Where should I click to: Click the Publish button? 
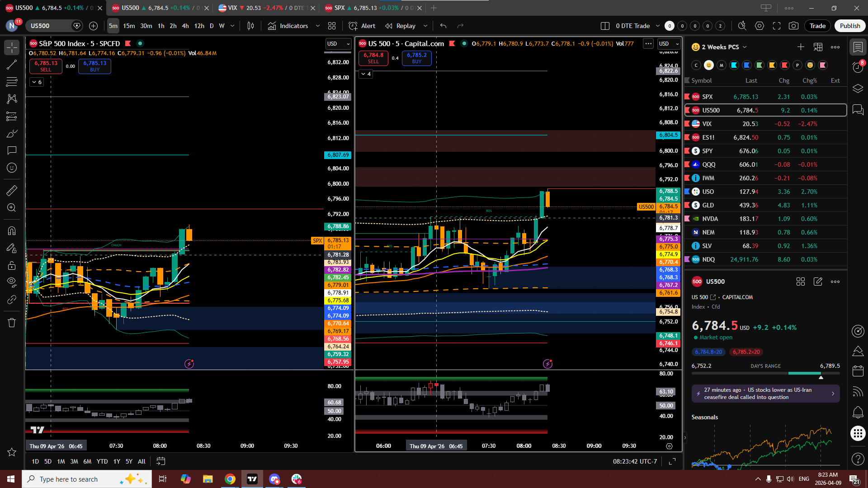pyautogui.click(x=849, y=26)
